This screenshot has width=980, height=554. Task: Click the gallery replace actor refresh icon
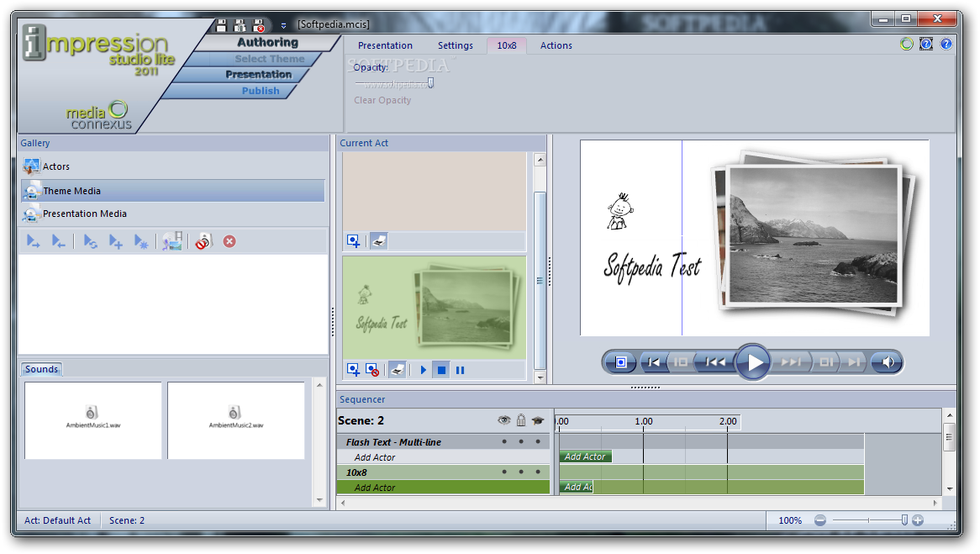coord(90,241)
